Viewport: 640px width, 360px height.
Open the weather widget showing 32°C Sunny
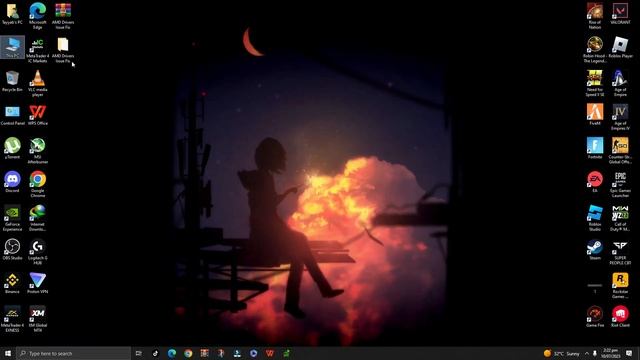[562, 353]
